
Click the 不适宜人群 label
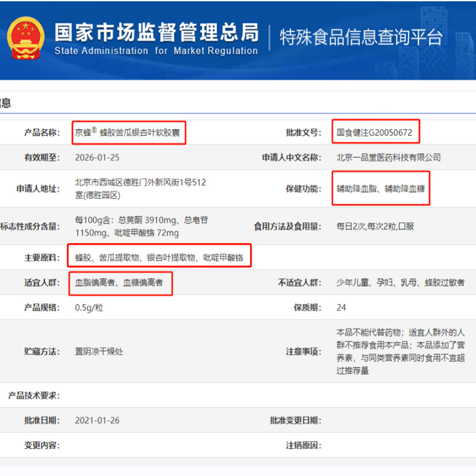coord(300,282)
